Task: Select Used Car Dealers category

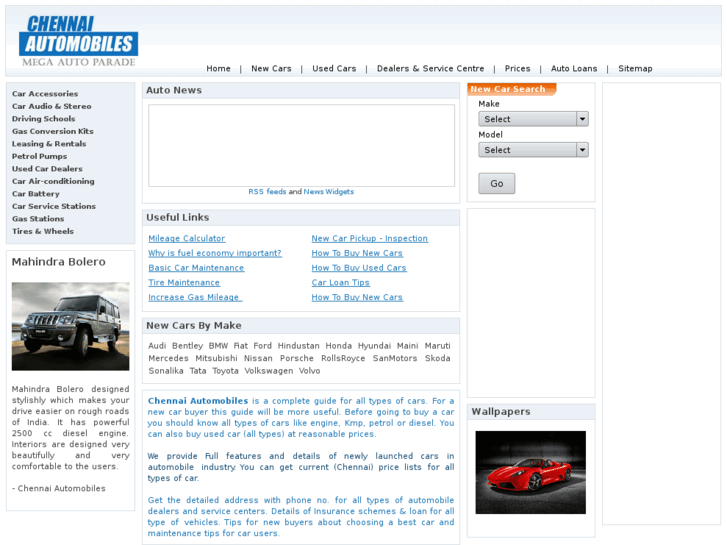Action: (47, 169)
